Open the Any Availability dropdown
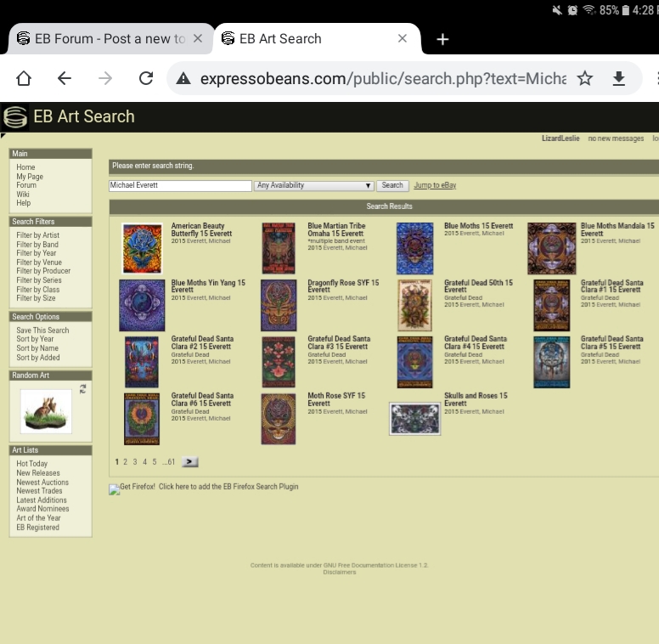This screenshot has width=659, height=644. pyautogui.click(x=313, y=185)
